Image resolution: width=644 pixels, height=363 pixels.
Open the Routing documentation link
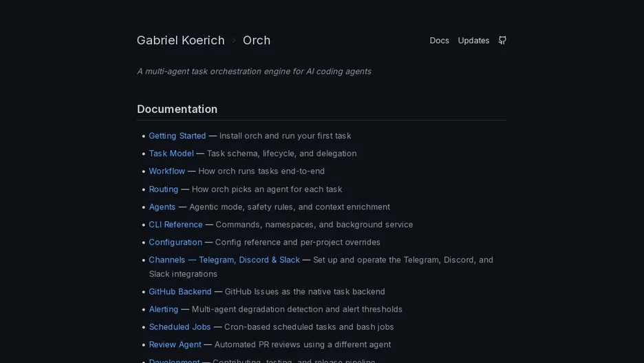point(164,189)
